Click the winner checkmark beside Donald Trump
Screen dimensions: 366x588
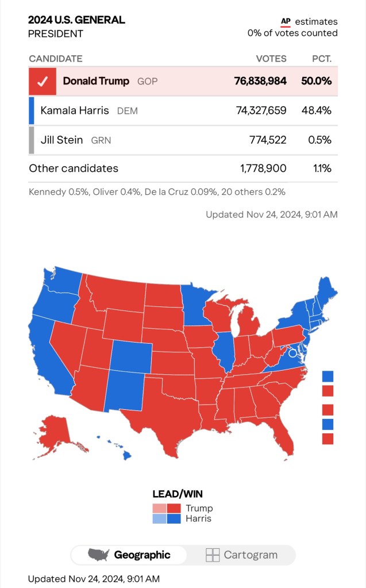[x=42, y=81]
